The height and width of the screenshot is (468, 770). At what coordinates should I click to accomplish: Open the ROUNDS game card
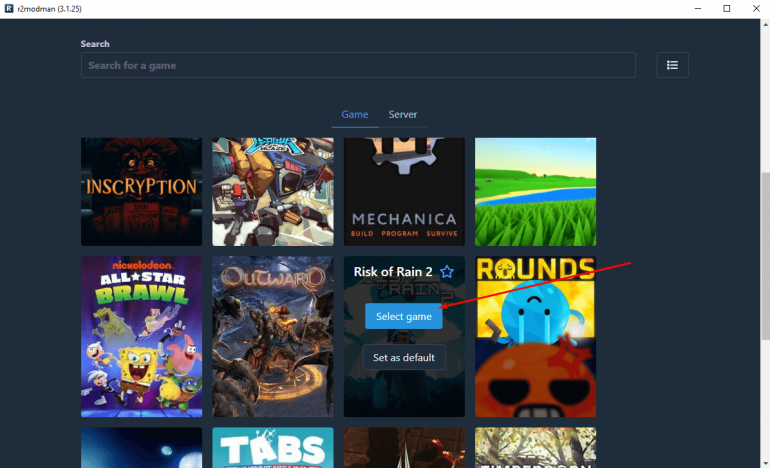coord(535,336)
